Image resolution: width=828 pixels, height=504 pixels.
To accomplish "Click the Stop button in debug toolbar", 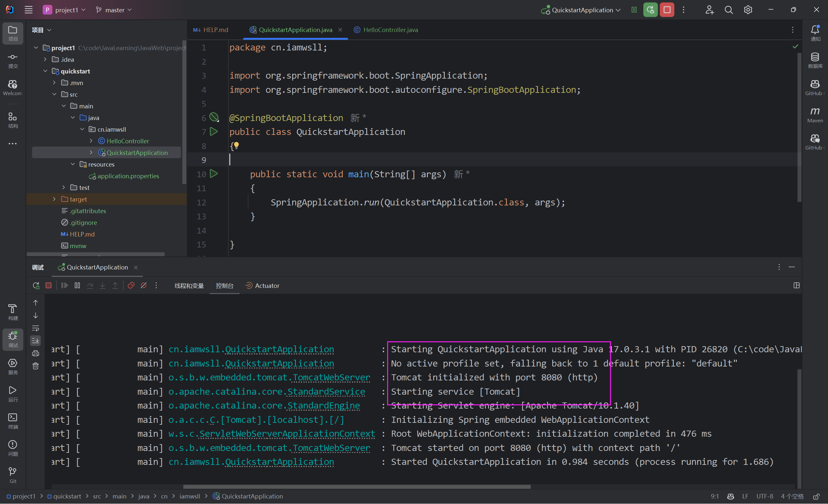I will pyautogui.click(x=49, y=286).
